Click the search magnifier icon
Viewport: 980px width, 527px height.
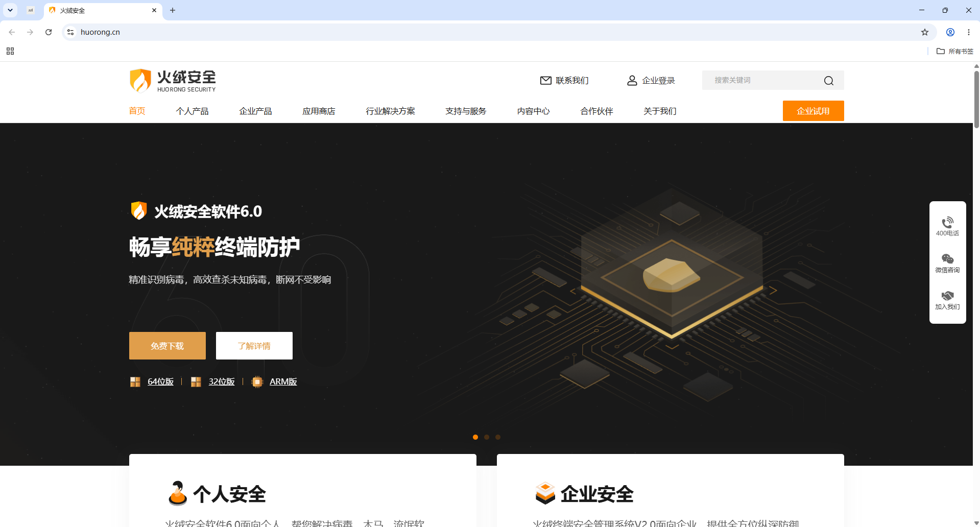point(829,81)
